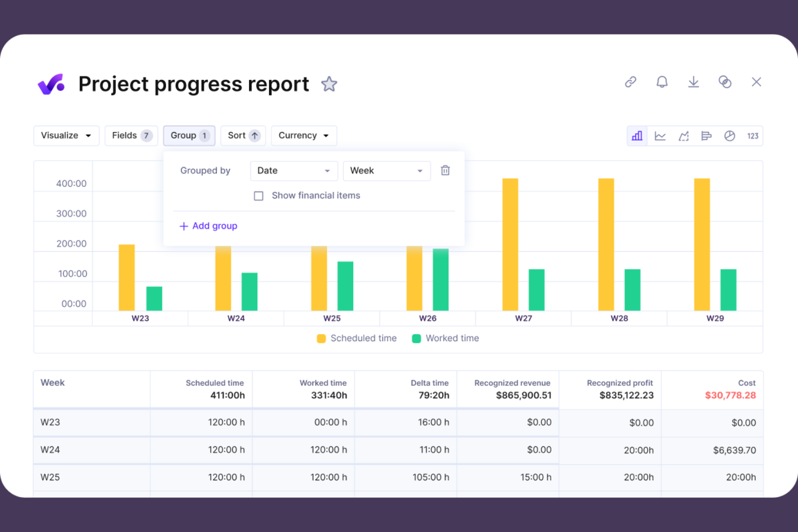Screen dimensions: 798x532
Task: Switch to the line chart view
Action: [660, 136]
